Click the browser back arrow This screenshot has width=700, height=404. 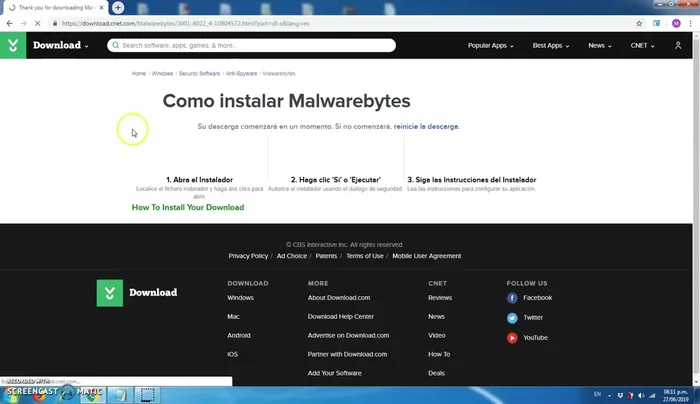coord(9,23)
